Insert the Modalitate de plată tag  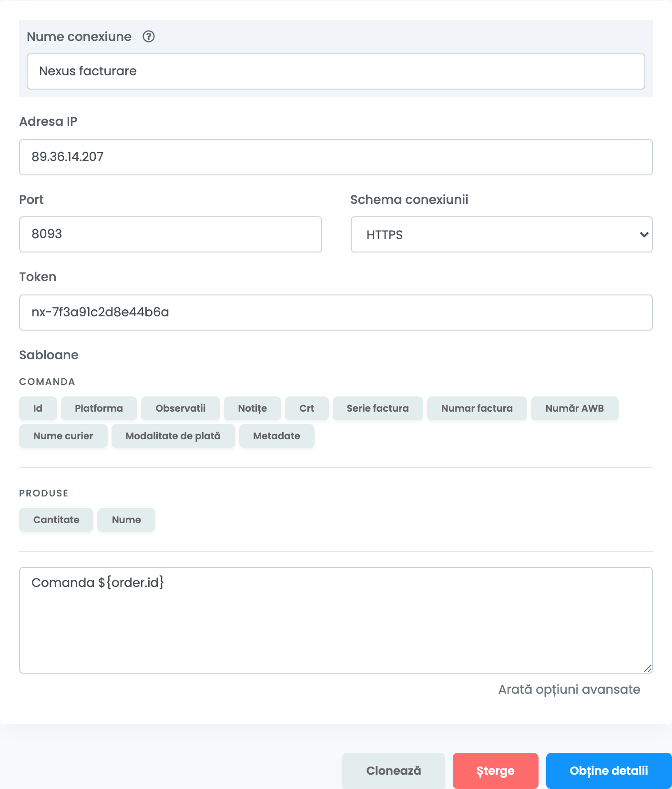coord(173,436)
